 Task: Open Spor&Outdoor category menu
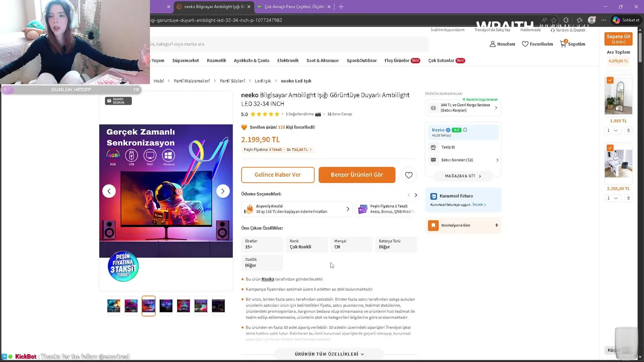361,60
